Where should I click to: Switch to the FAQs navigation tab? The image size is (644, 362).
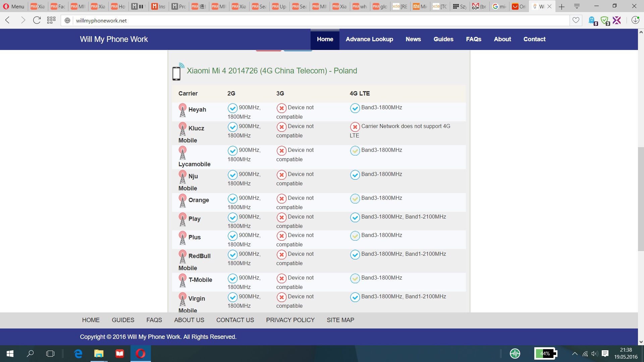pos(473,39)
